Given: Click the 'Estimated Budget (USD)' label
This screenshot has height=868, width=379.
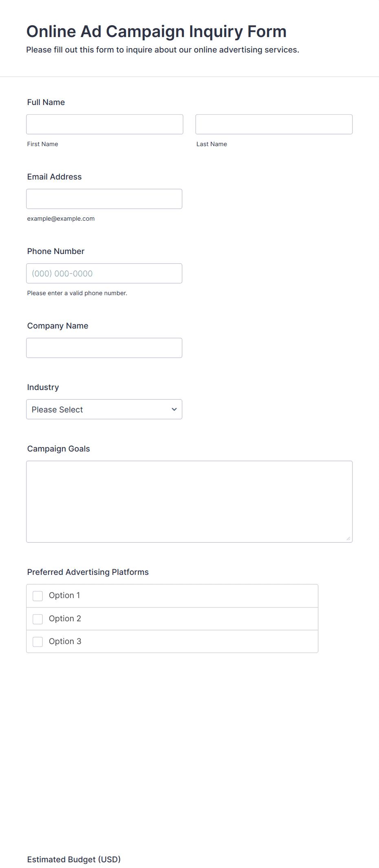Looking at the screenshot, I should click(74, 859).
